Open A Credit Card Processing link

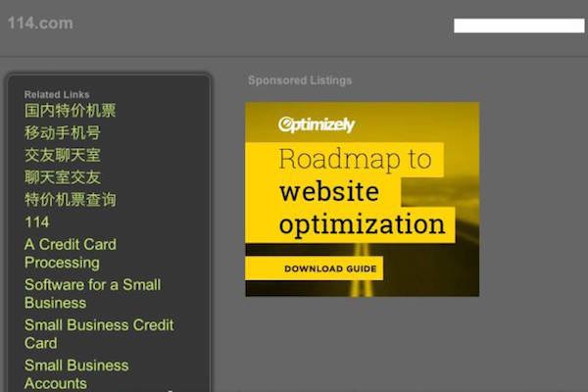(71, 254)
